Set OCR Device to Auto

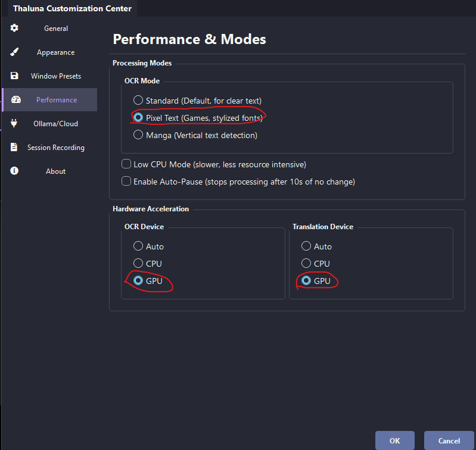[x=138, y=246]
